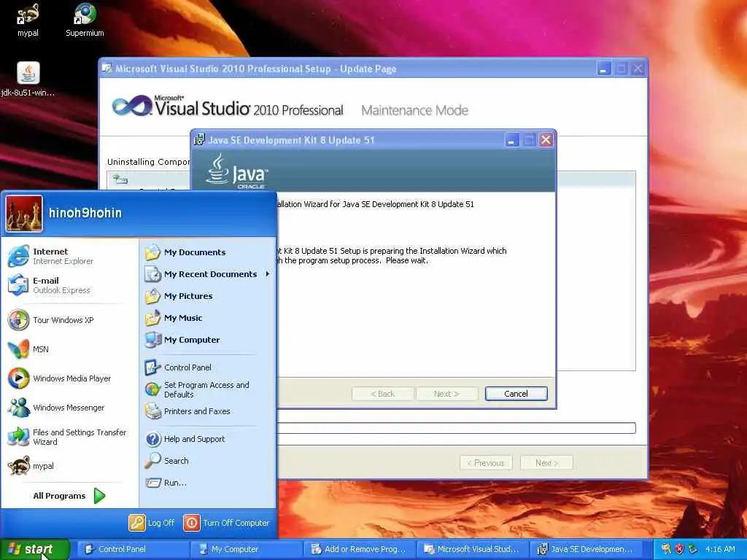747x560 pixels.
Task: Launch mypal from Start menu list
Action: click(x=69, y=466)
